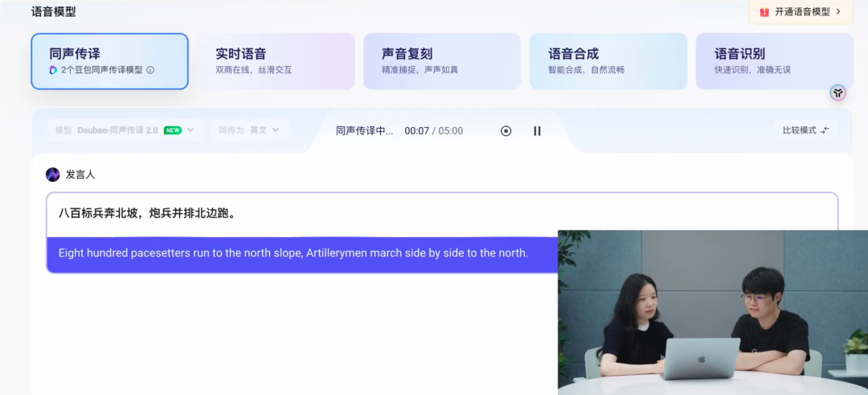Image resolution: width=868 pixels, height=395 pixels.
Task: Open the 同传为 英文 language dropdown
Action: (x=250, y=130)
